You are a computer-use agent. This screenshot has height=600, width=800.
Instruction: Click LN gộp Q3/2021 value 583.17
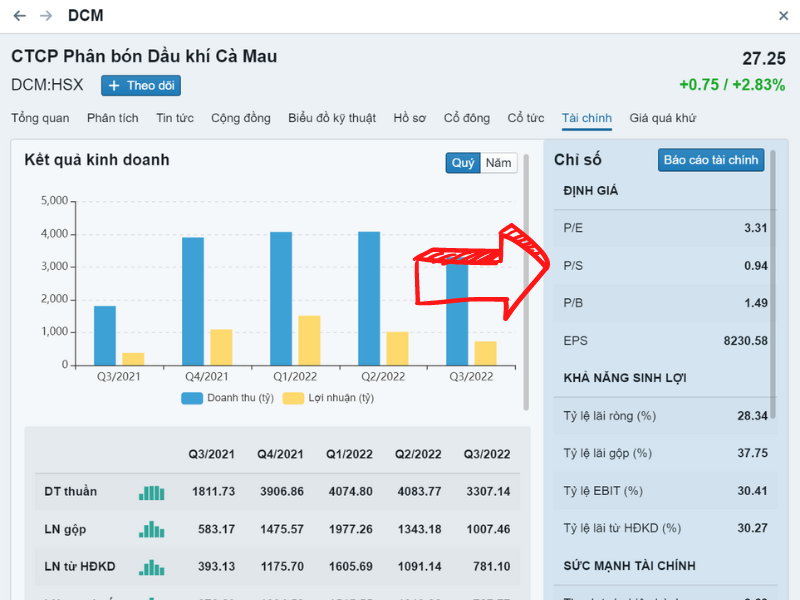[216, 529]
